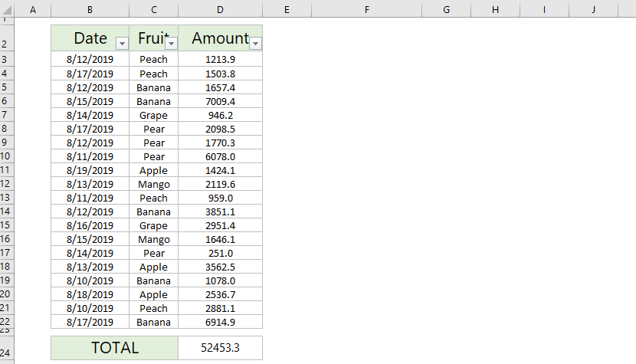The height and width of the screenshot is (364, 636).
Task: Open the Fruit column filter dropdown
Action: click(171, 44)
